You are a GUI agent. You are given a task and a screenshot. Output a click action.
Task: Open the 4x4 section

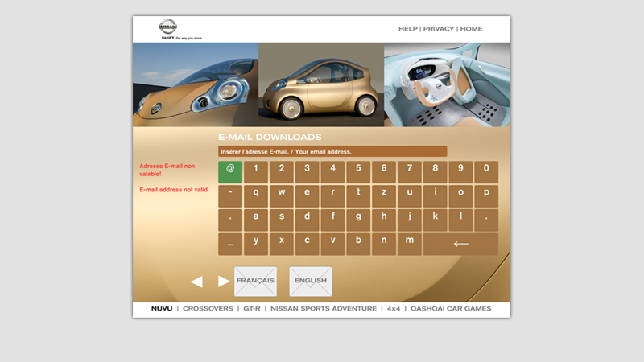[394, 309]
